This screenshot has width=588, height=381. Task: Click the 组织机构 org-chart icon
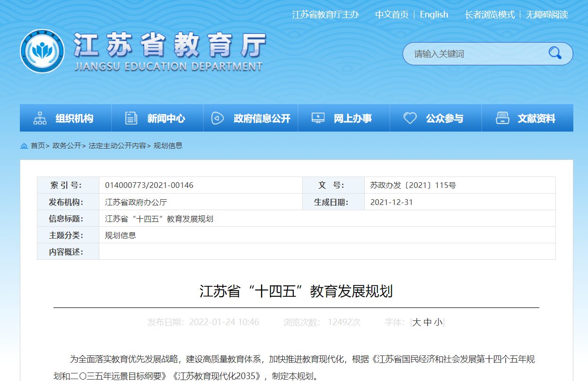(40, 118)
